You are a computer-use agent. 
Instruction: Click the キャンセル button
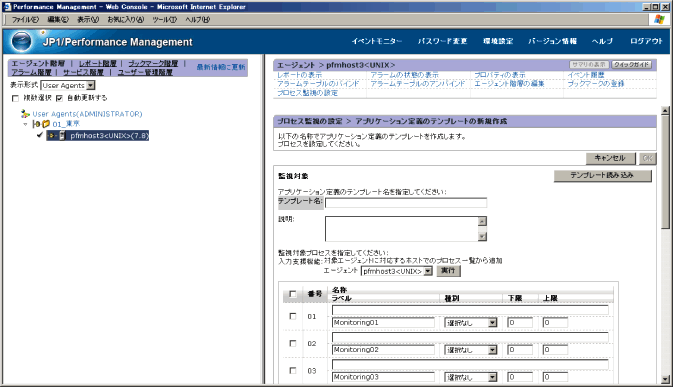tap(610, 158)
